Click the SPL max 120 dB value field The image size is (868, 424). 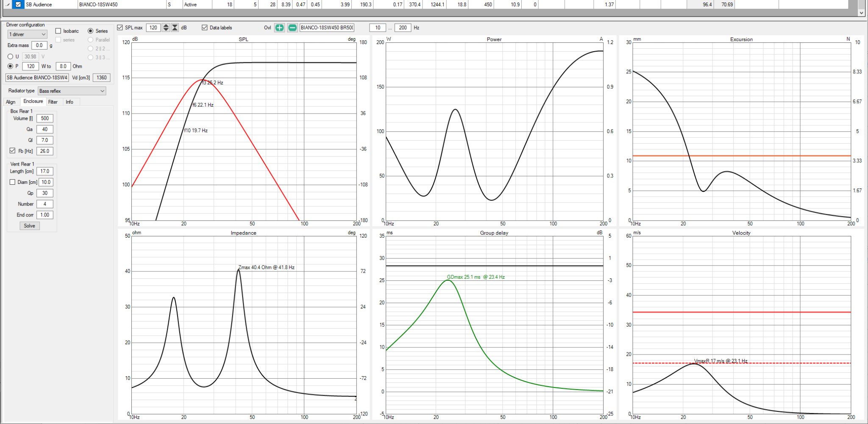153,28
